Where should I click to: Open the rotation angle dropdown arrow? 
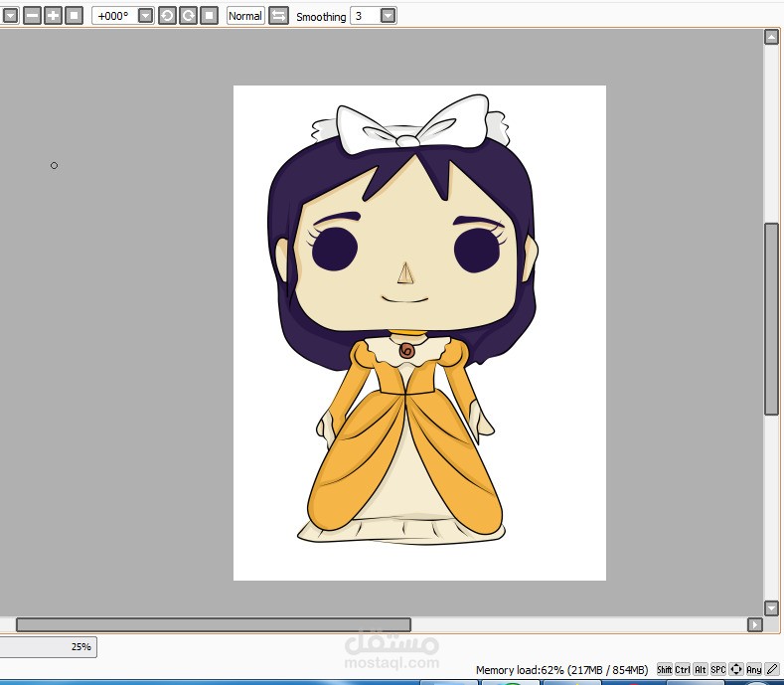tap(145, 16)
